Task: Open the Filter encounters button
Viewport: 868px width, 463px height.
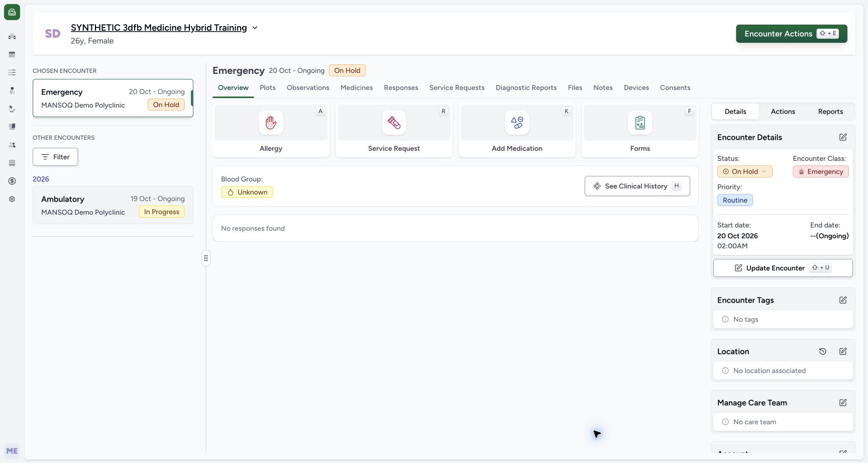Action: (x=55, y=157)
